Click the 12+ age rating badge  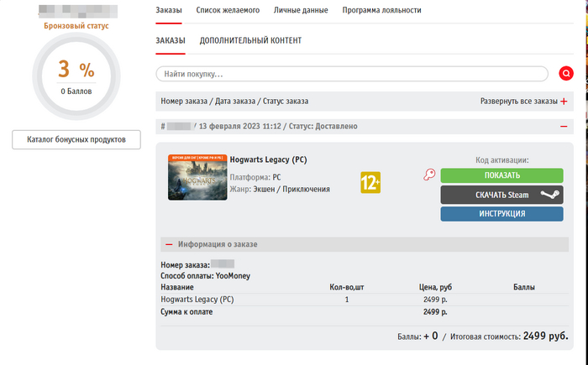[370, 181]
